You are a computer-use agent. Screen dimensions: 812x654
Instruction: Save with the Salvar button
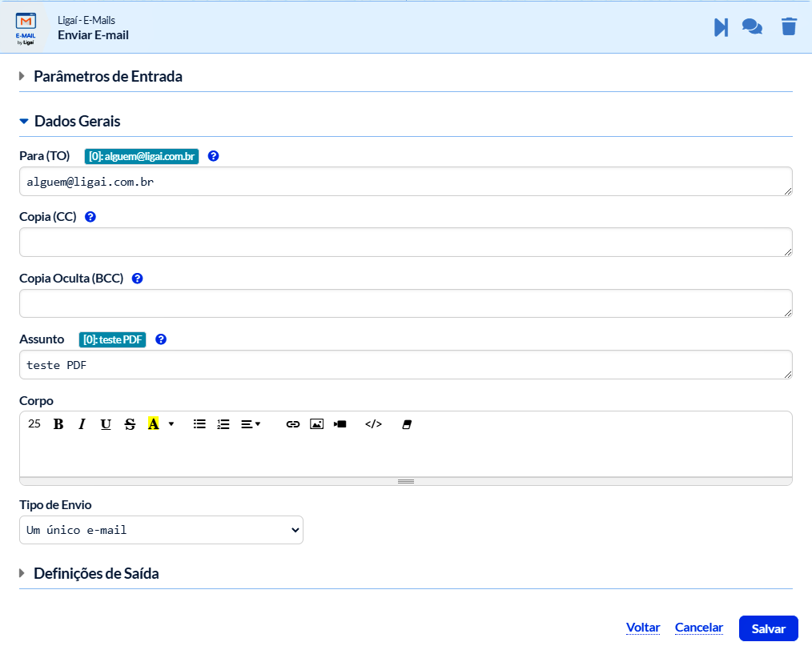point(768,628)
